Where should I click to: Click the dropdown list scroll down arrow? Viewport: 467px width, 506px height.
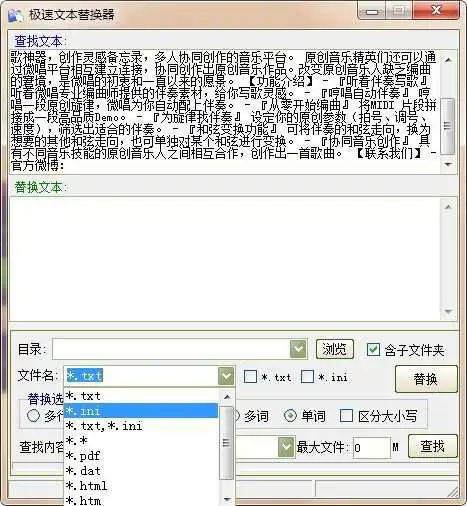(x=227, y=499)
